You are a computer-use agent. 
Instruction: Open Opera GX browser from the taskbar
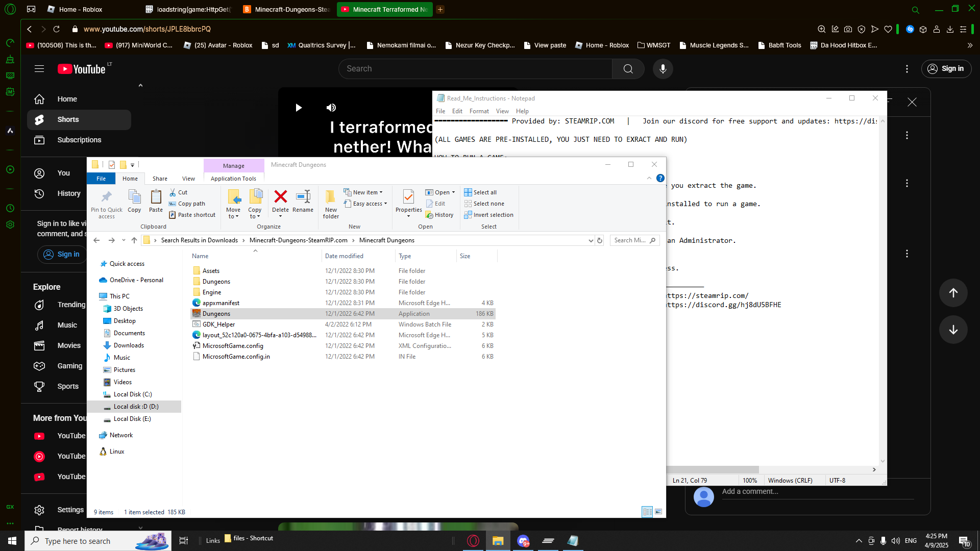point(473,541)
